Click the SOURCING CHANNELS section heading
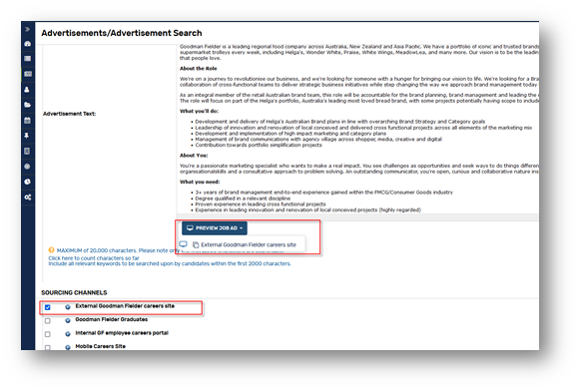581x392 pixels. coord(74,293)
